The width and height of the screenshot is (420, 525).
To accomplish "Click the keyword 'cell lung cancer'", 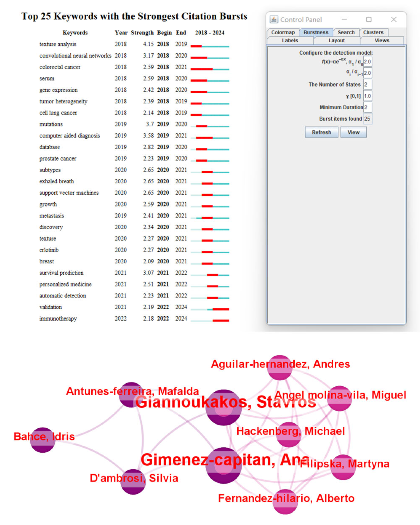I will [58, 113].
